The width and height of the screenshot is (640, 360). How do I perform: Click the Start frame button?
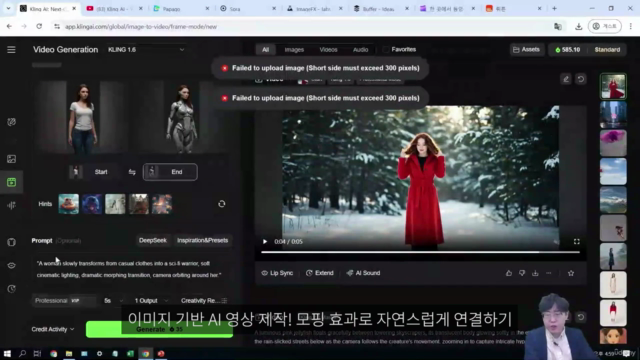pyautogui.click(x=95, y=172)
